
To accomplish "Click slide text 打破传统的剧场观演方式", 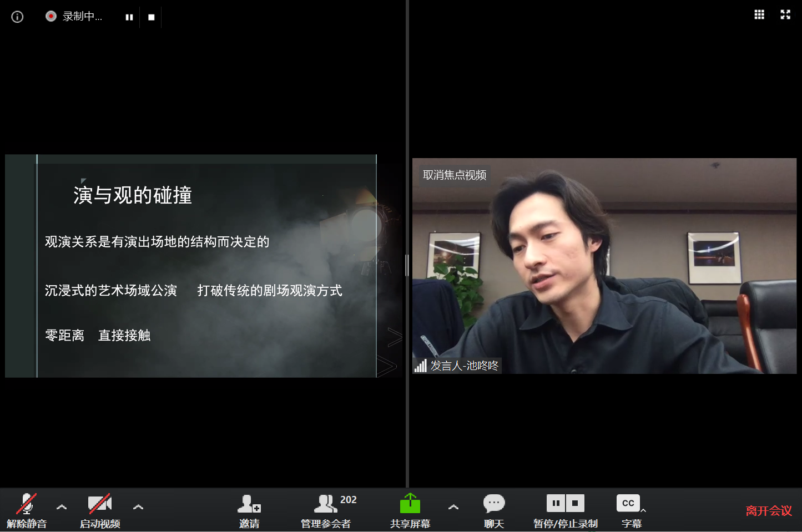I will [x=270, y=291].
